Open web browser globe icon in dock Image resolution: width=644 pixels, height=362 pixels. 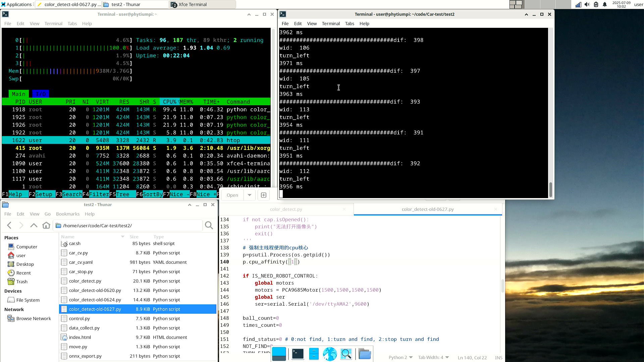(x=330, y=354)
